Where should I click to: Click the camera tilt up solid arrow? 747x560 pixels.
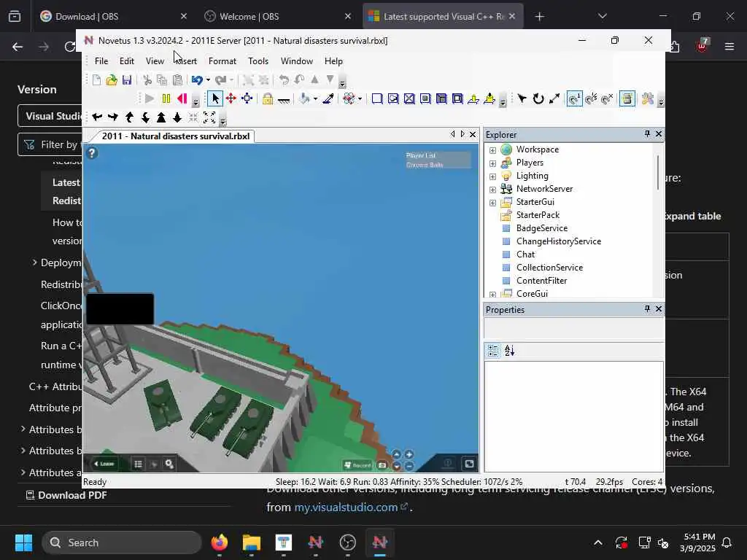[x=161, y=117]
